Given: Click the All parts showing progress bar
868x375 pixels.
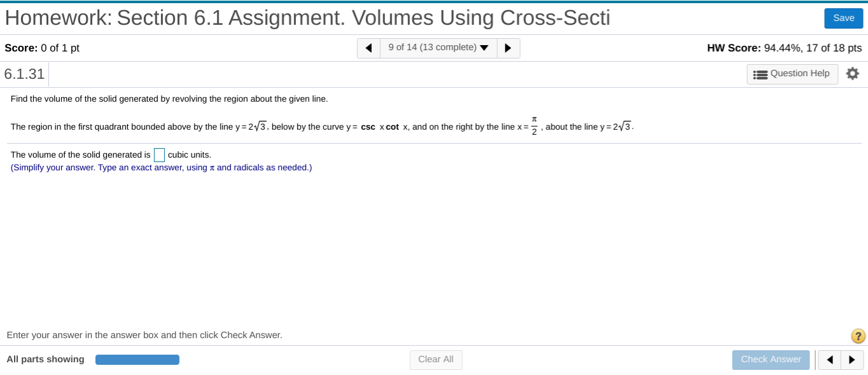Looking at the screenshot, I should [137, 359].
